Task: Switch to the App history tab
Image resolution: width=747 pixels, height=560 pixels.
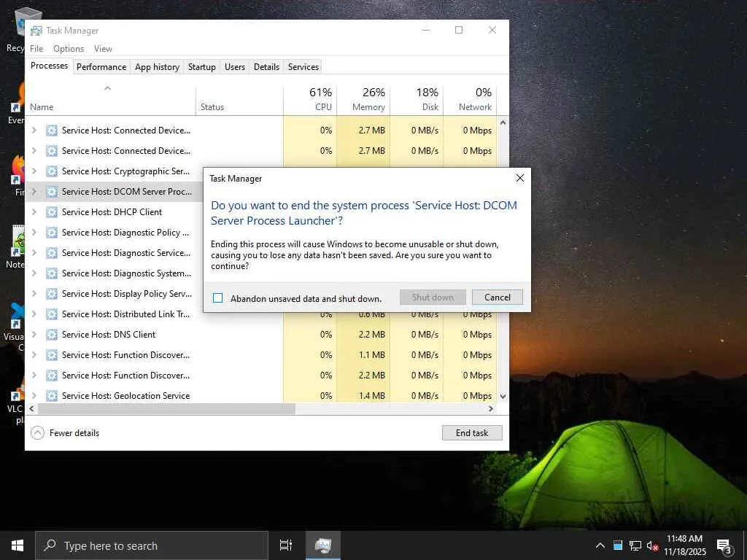Action: (x=158, y=67)
